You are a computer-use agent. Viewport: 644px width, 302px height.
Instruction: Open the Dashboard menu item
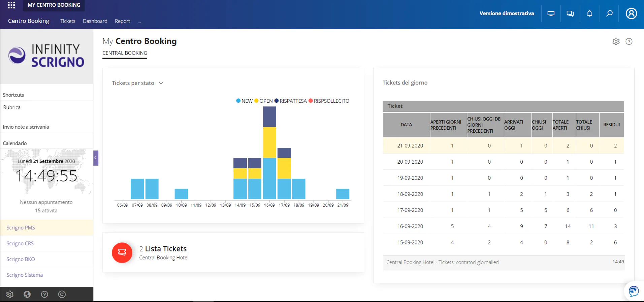coord(95,21)
